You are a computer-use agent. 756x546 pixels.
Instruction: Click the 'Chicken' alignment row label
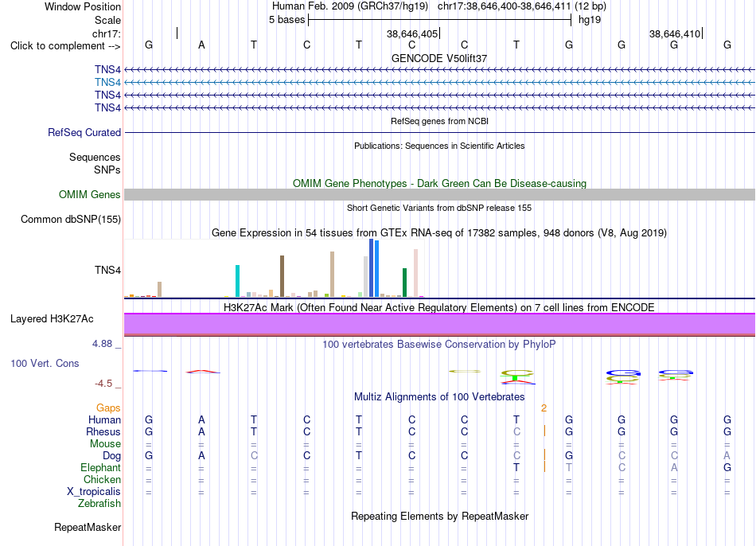[x=102, y=479]
